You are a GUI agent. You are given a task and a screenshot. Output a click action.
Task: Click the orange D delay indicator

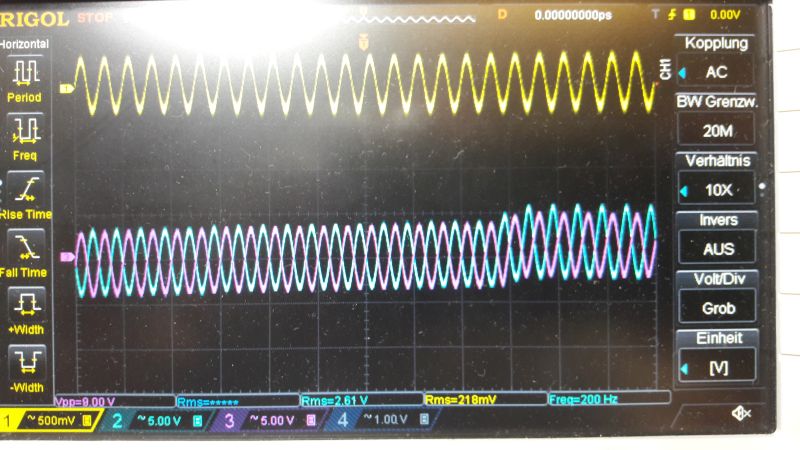pos(502,15)
